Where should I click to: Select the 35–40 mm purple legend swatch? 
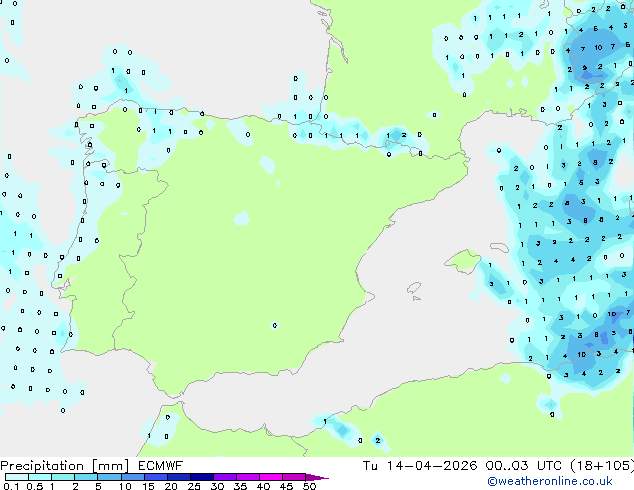tap(248, 477)
